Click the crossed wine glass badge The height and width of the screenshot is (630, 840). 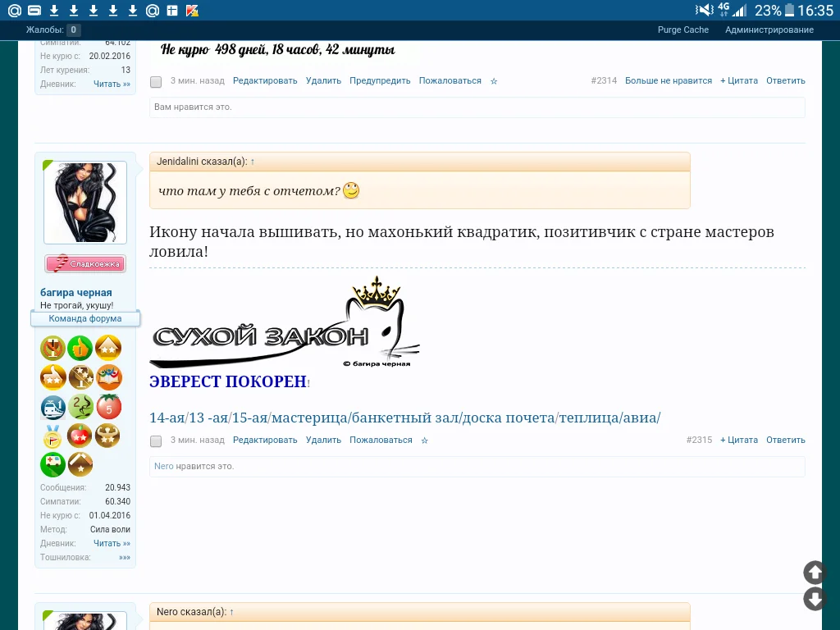coord(80,377)
